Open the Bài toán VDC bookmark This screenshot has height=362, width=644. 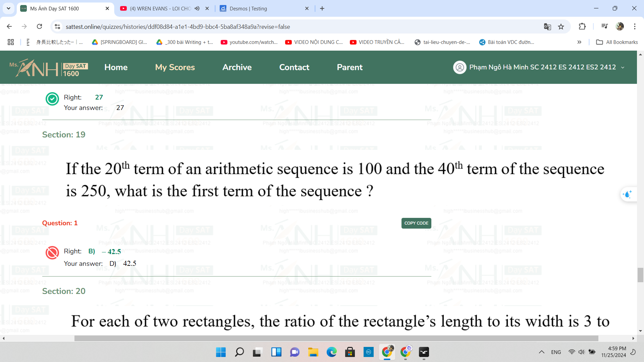click(507, 42)
